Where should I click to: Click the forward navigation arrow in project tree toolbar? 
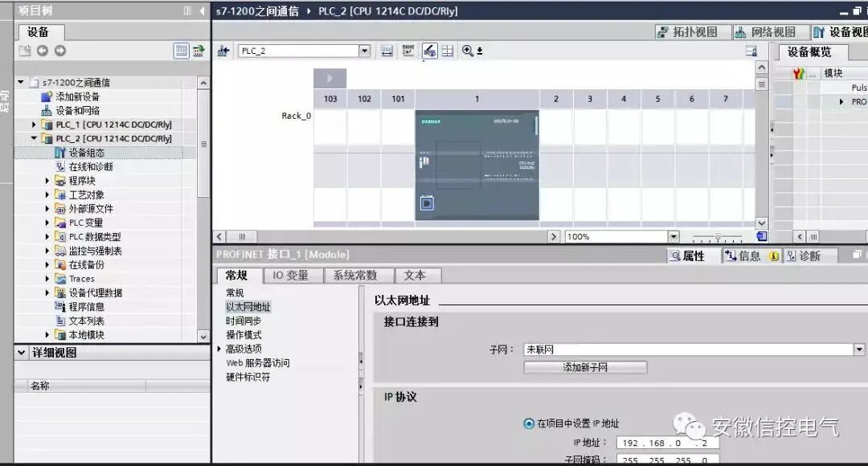click(x=60, y=51)
